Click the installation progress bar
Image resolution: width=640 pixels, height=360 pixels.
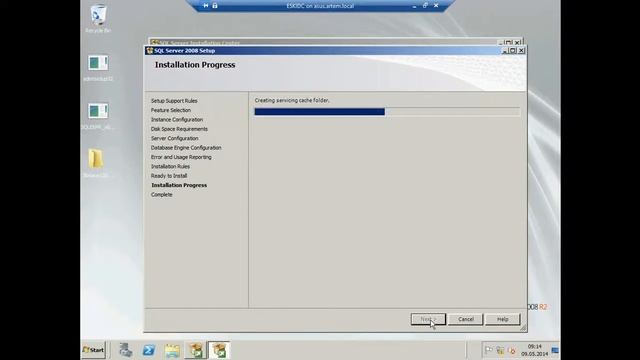[x=387, y=112]
